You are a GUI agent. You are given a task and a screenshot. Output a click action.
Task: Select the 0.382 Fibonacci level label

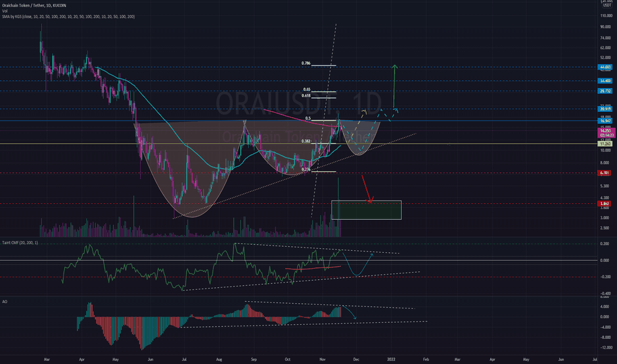pos(306,141)
